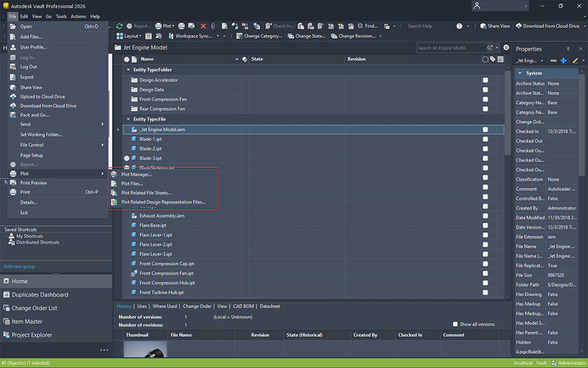Click the Find magnifier toolbar button
Image resolution: width=588 pixels, height=368 pixels.
(367, 26)
